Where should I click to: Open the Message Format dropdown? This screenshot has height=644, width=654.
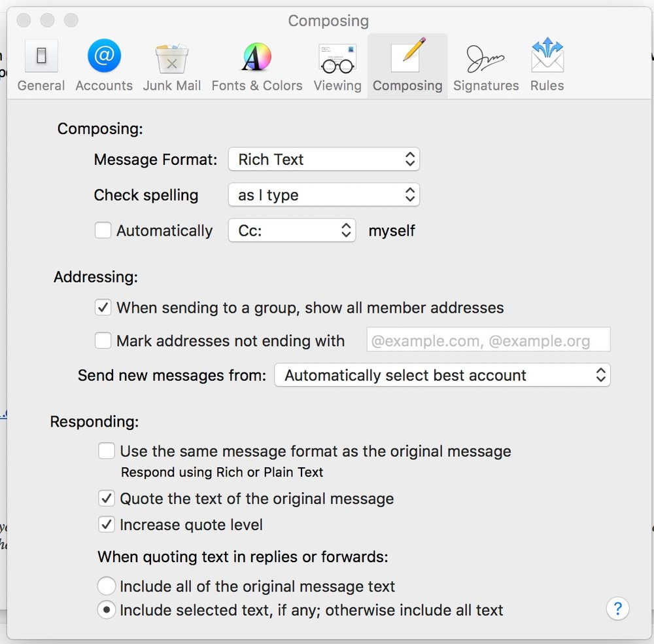324,159
